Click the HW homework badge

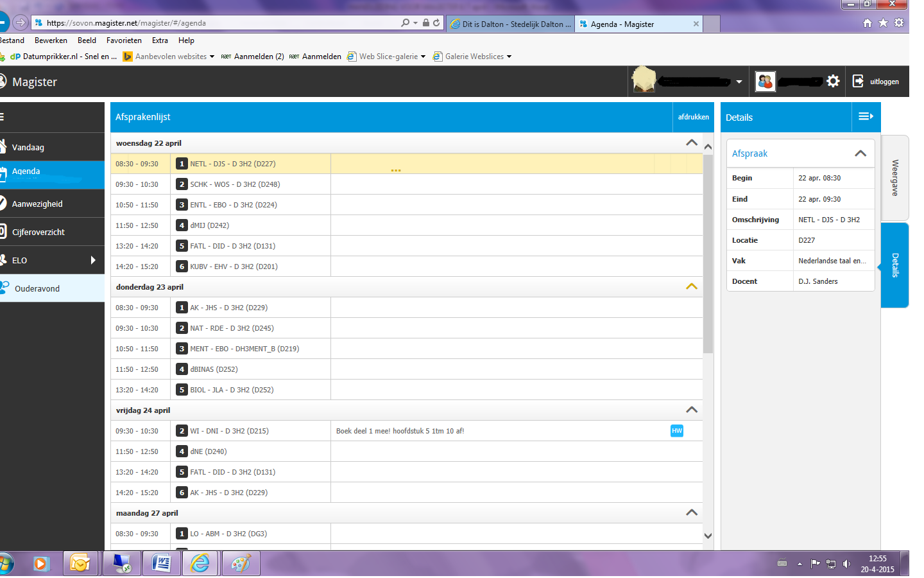[x=677, y=431]
